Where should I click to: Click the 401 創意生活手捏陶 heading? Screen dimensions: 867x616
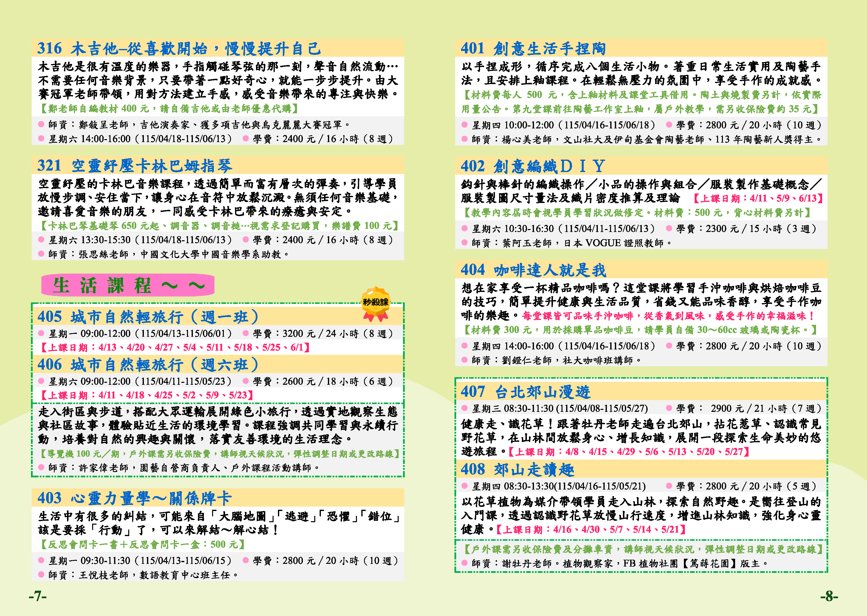tap(533, 48)
